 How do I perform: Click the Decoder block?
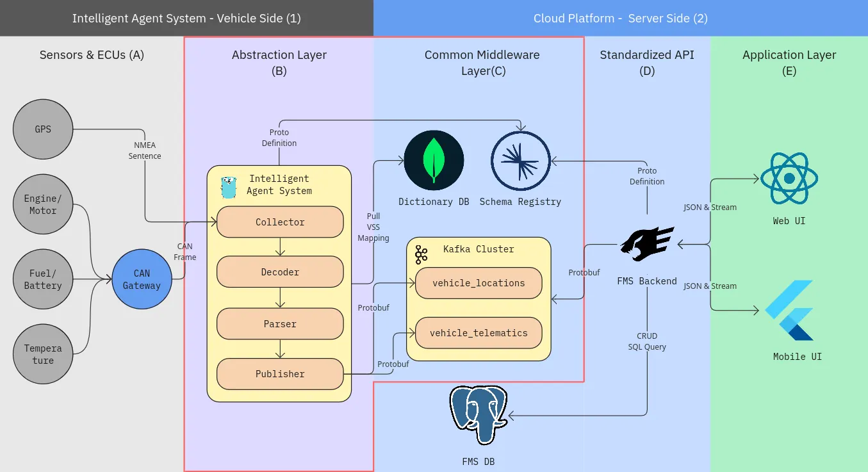[x=280, y=272]
